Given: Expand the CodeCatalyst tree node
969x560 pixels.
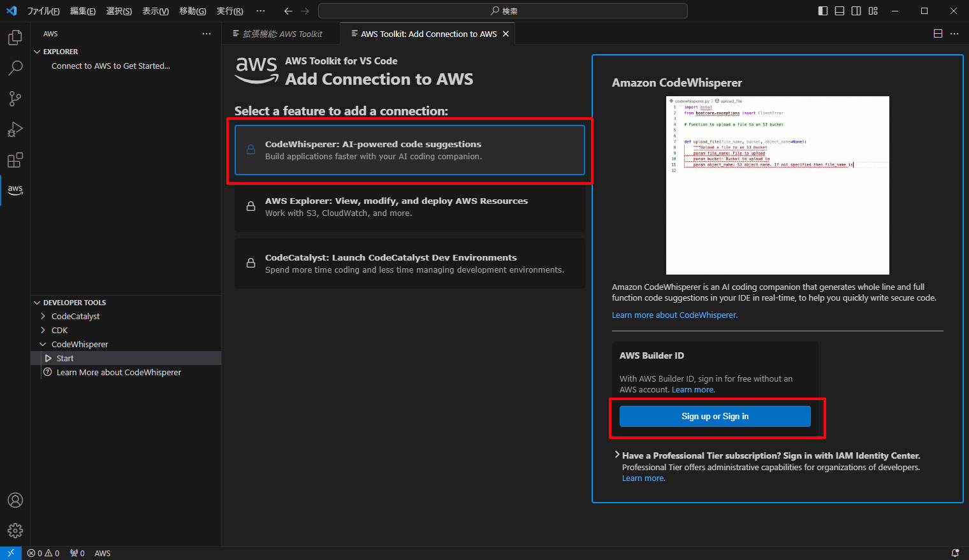Looking at the screenshot, I should click(43, 316).
